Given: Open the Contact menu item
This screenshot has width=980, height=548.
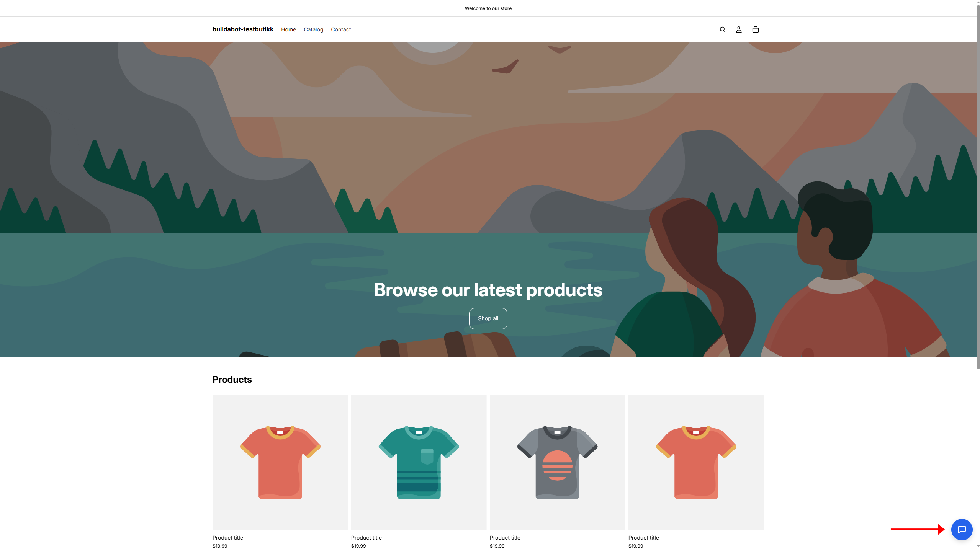Looking at the screenshot, I should pos(341,29).
